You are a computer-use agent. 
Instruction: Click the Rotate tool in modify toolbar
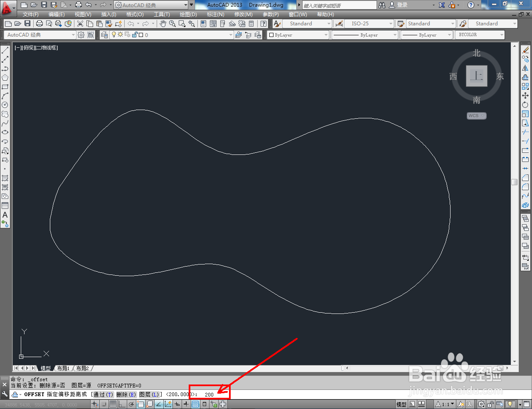point(525,105)
